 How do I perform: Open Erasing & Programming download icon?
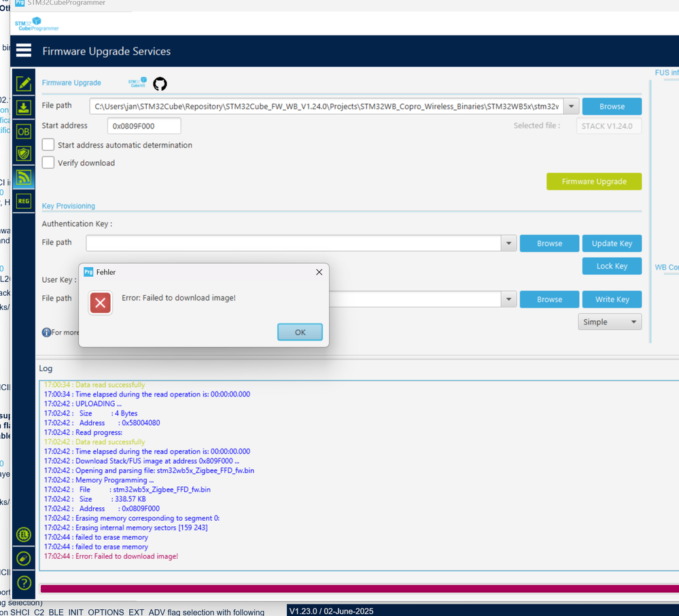pos(23,107)
